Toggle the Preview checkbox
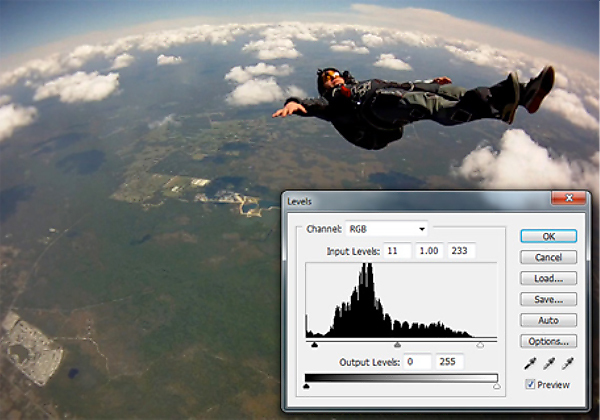The height and width of the screenshot is (420, 600). 530,384
